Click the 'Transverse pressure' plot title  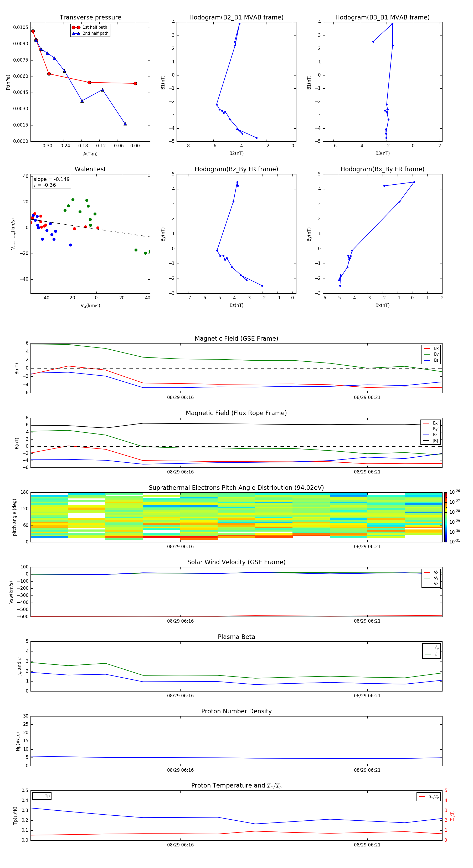(x=90, y=18)
